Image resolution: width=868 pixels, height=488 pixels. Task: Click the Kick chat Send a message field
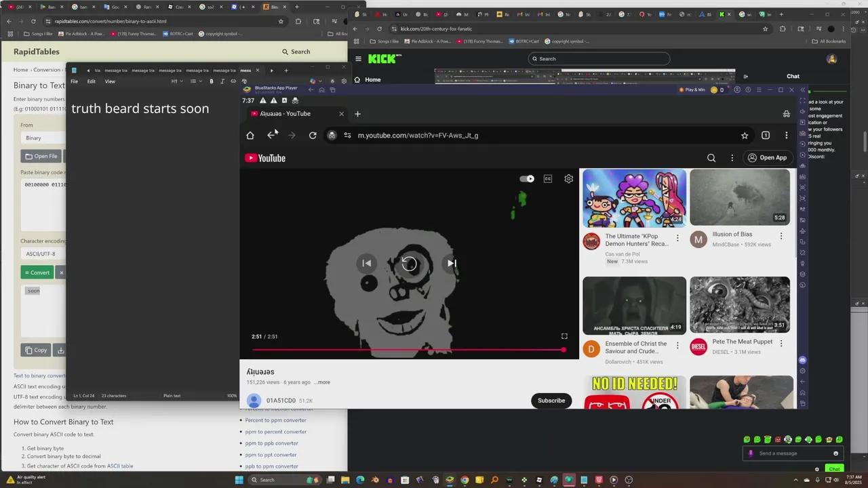point(792,453)
